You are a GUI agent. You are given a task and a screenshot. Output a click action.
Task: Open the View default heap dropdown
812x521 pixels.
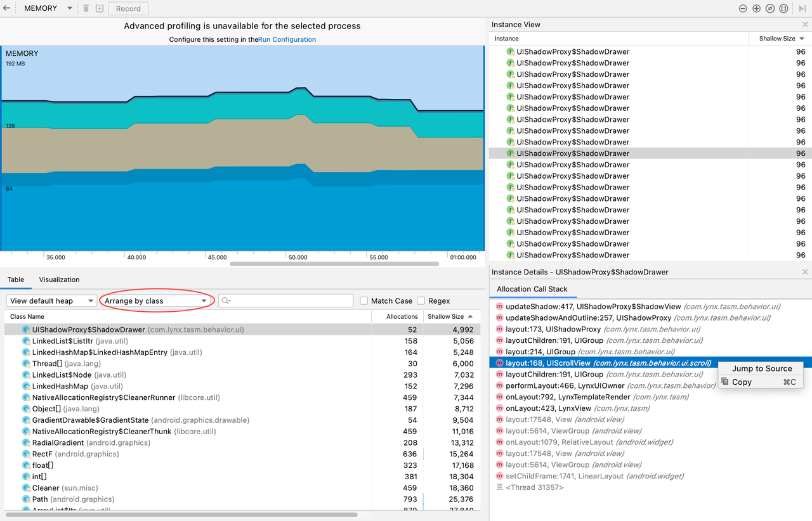click(x=51, y=301)
